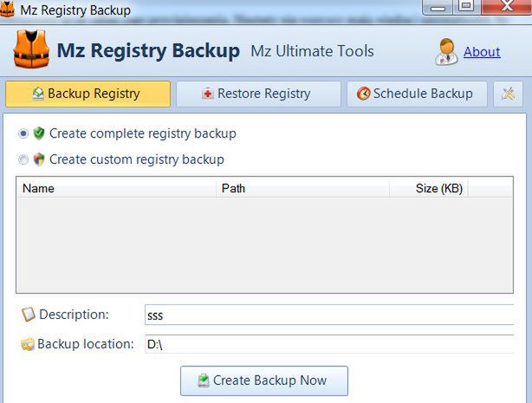Click the doctor avatar icon beside About

point(446,52)
